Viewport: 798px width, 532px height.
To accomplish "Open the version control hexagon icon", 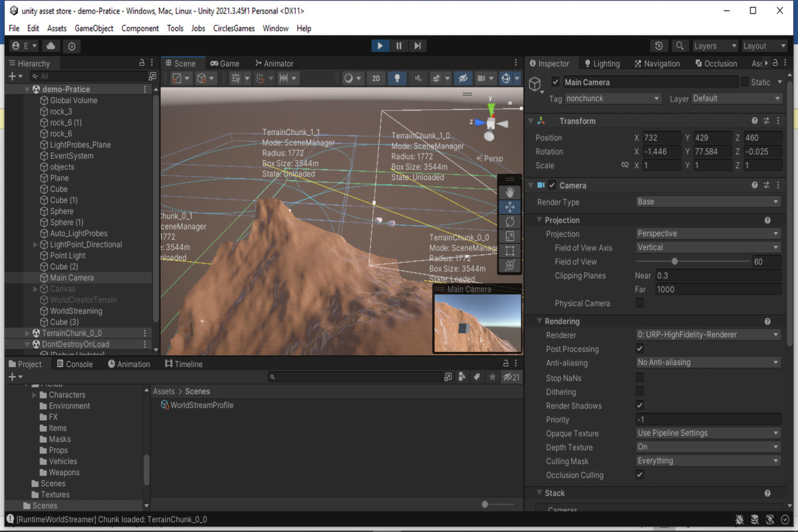I will pos(72,46).
